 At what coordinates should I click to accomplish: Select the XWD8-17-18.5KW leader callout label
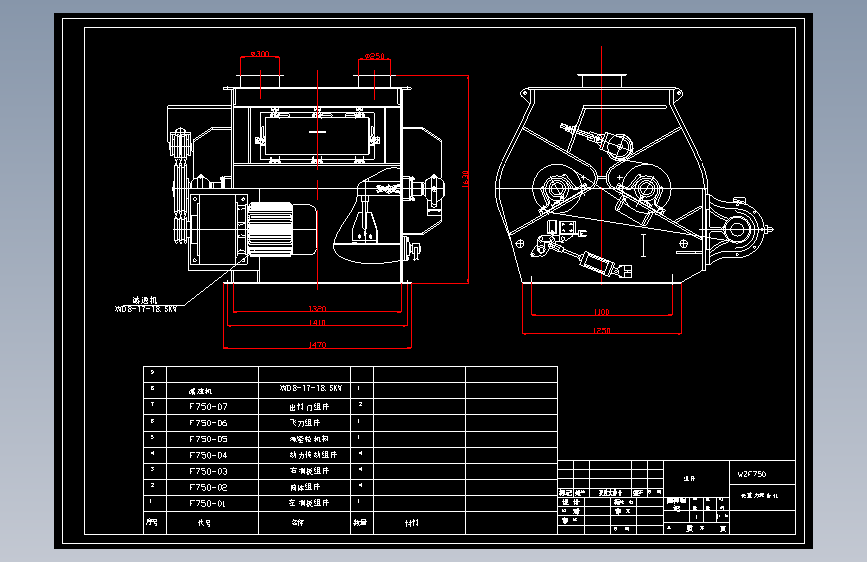145,309
